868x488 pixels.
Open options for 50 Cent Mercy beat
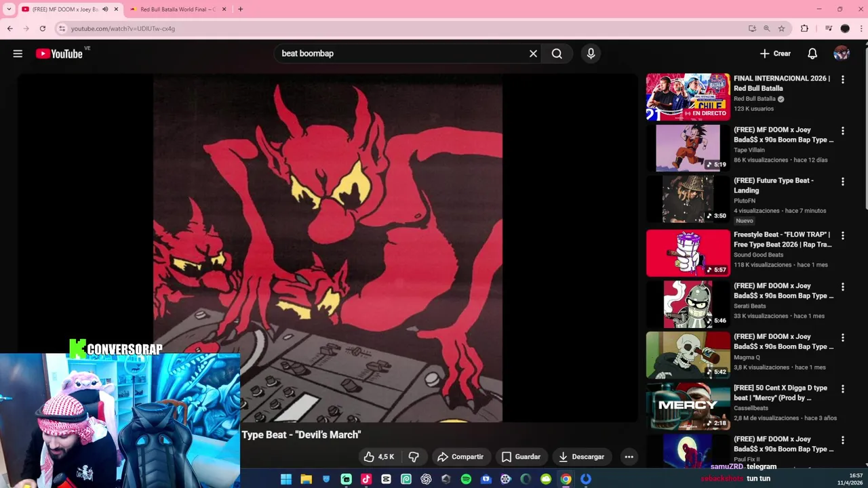click(843, 389)
